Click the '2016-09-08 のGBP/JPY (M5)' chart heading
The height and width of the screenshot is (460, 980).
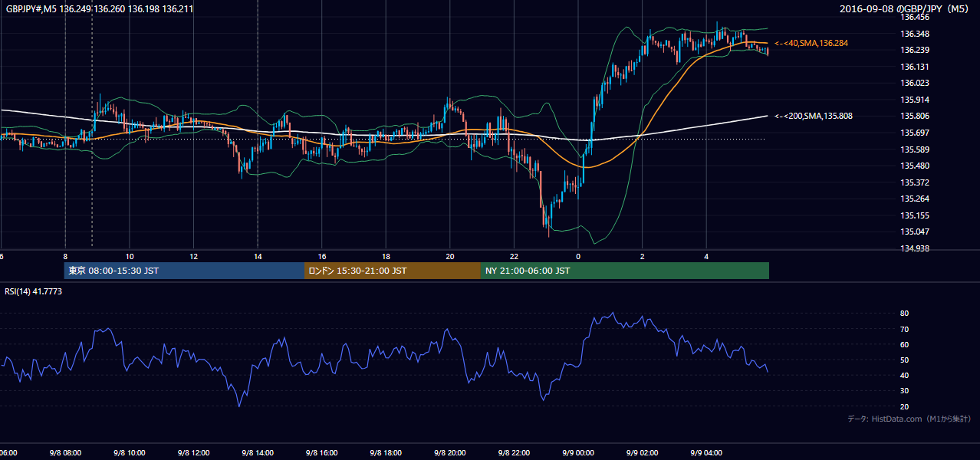click(x=906, y=8)
